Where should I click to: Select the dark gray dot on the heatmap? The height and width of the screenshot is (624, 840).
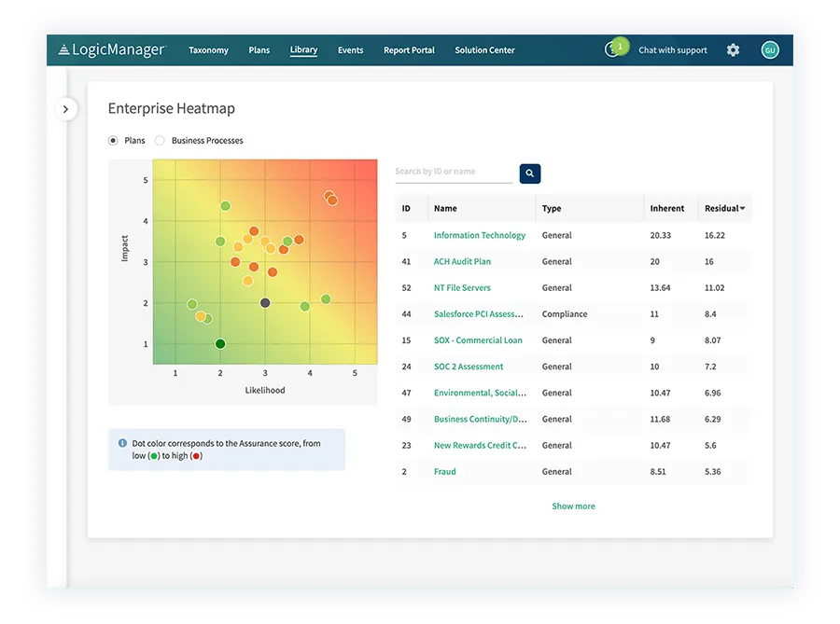(265, 303)
